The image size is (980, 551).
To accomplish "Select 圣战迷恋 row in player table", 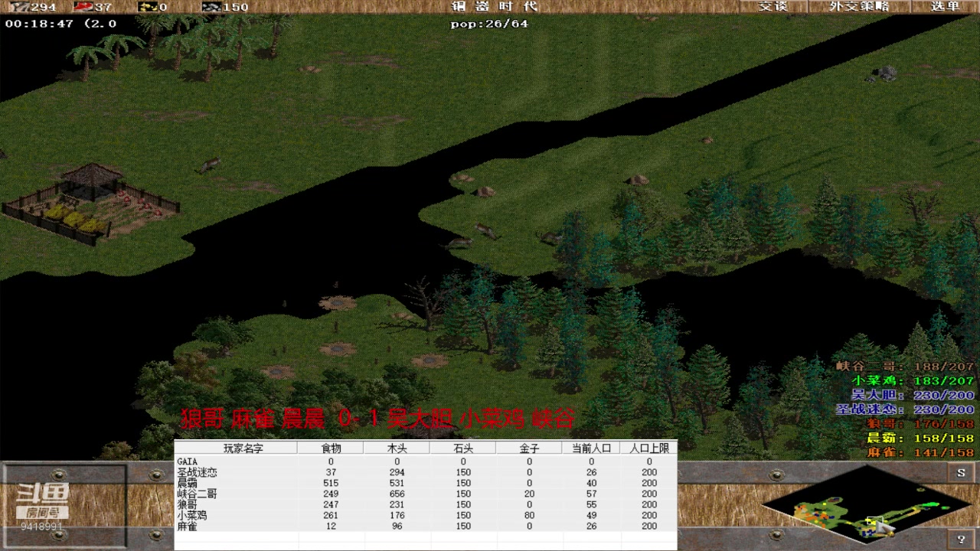I will pyautogui.click(x=426, y=472).
